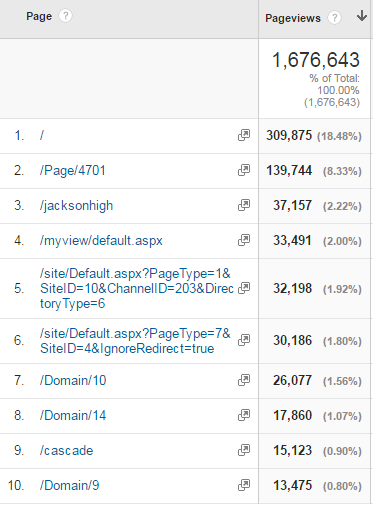Open homepage "/" row in new window icon
Image resolution: width=373 pixels, height=505 pixels.
coord(244,135)
